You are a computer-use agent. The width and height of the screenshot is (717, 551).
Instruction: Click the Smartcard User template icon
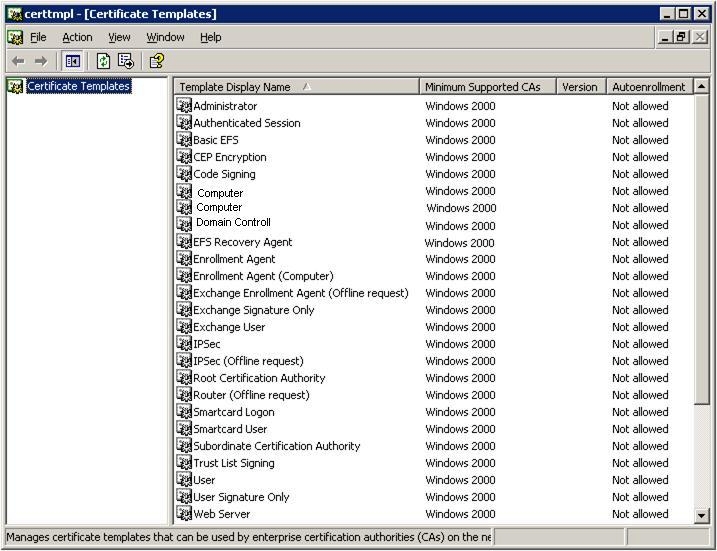(x=184, y=428)
